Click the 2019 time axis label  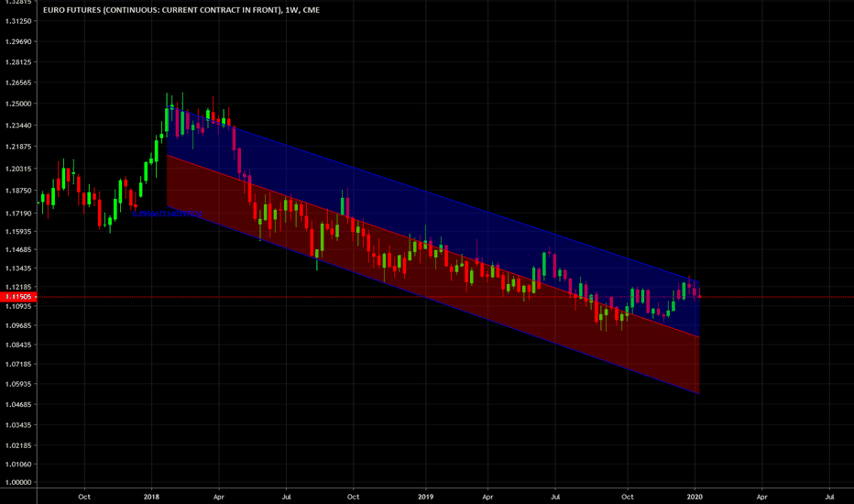click(425, 497)
